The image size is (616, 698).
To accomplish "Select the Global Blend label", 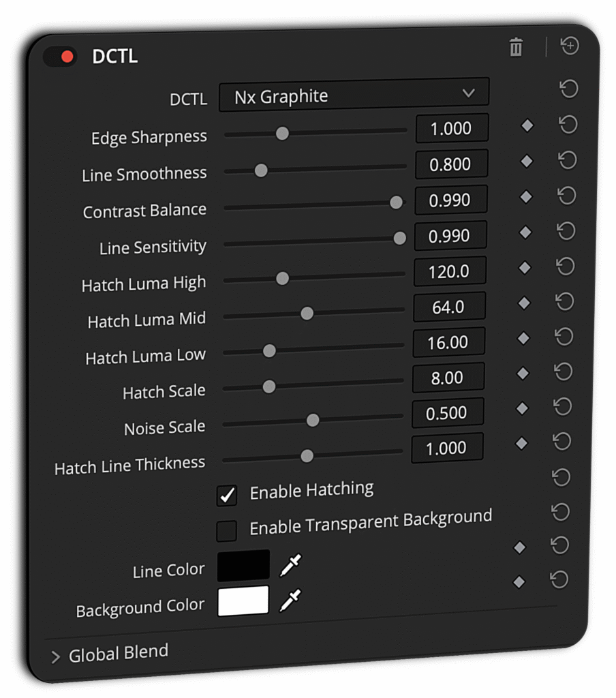I will click(117, 652).
